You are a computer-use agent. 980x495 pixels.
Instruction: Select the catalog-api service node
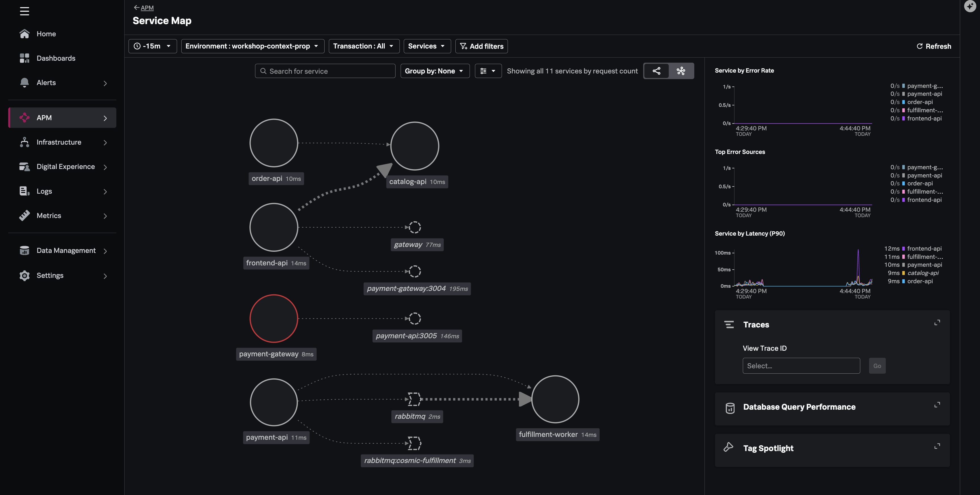415,146
